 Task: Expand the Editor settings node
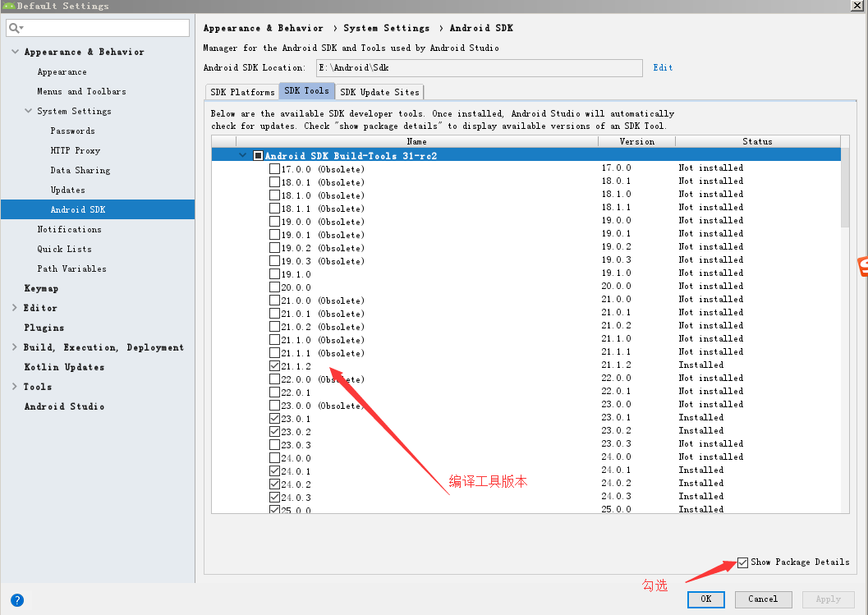coord(15,308)
